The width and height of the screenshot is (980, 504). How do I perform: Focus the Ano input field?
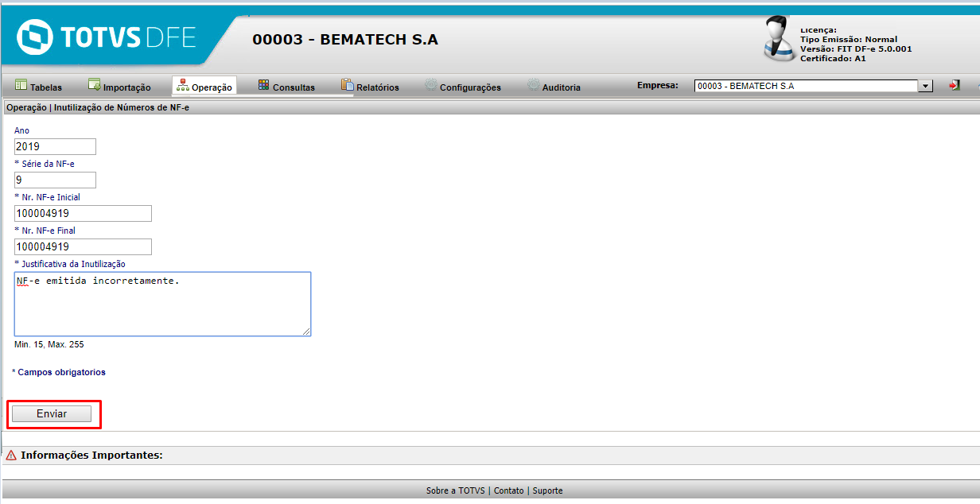click(x=55, y=146)
